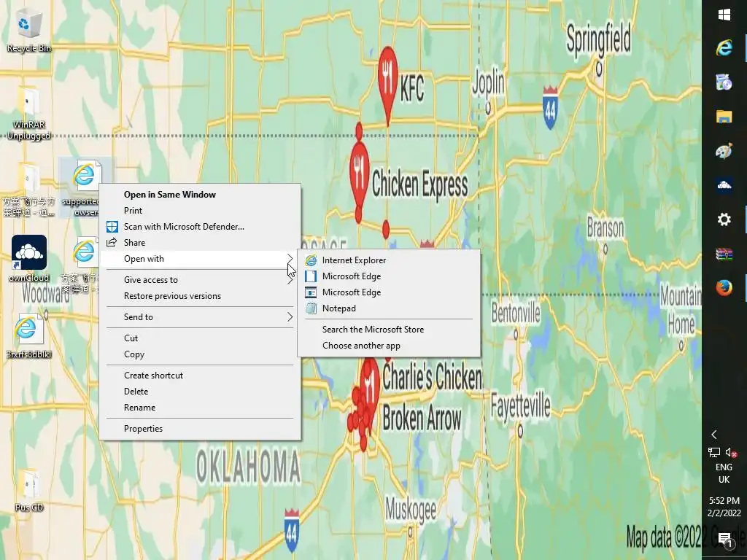This screenshot has height=560, width=747.
Task: Choose Delete from the context menu
Action: 200,392
